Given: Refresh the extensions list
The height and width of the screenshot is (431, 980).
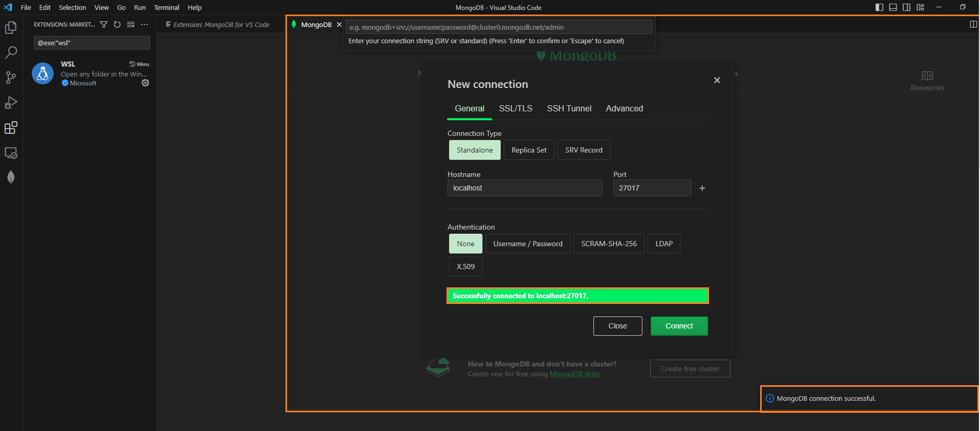Looking at the screenshot, I should 117,24.
